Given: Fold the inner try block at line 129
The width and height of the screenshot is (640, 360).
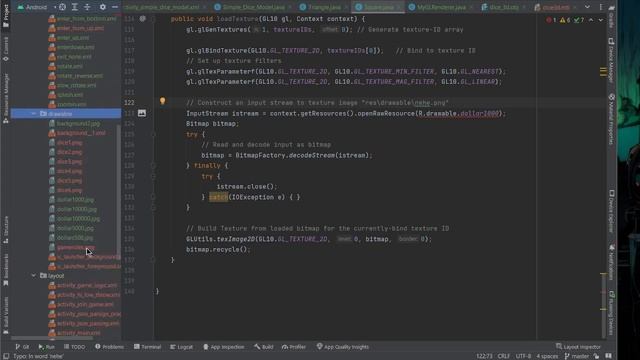Looking at the screenshot, I should [x=153, y=176].
